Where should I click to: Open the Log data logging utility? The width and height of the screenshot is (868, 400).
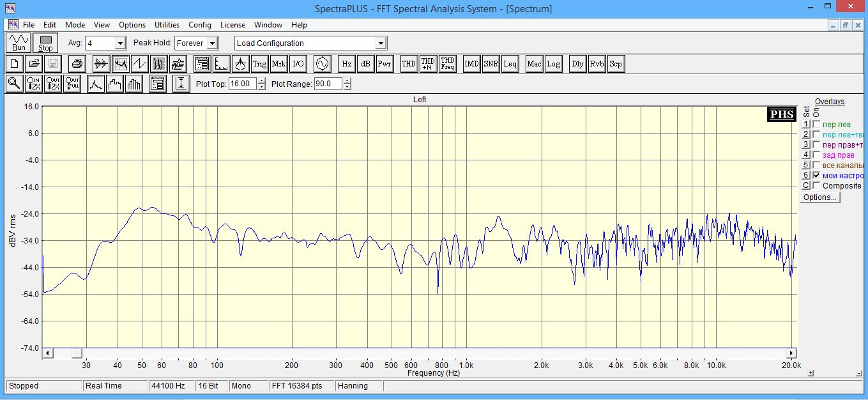click(x=553, y=64)
